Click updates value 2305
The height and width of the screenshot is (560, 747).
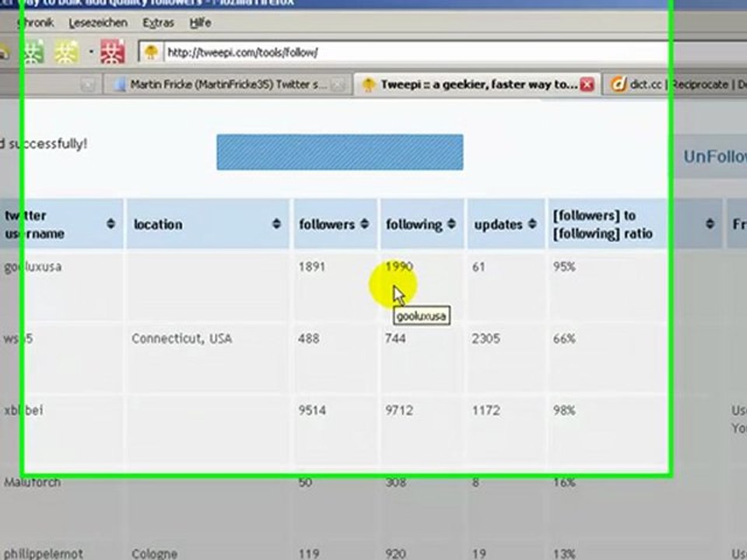click(x=486, y=338)
